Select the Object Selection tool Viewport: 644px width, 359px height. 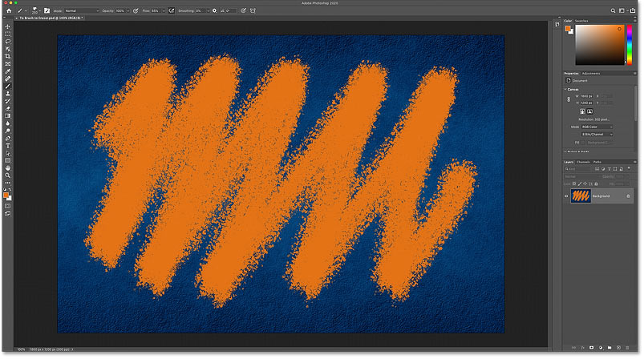point(8,49)
